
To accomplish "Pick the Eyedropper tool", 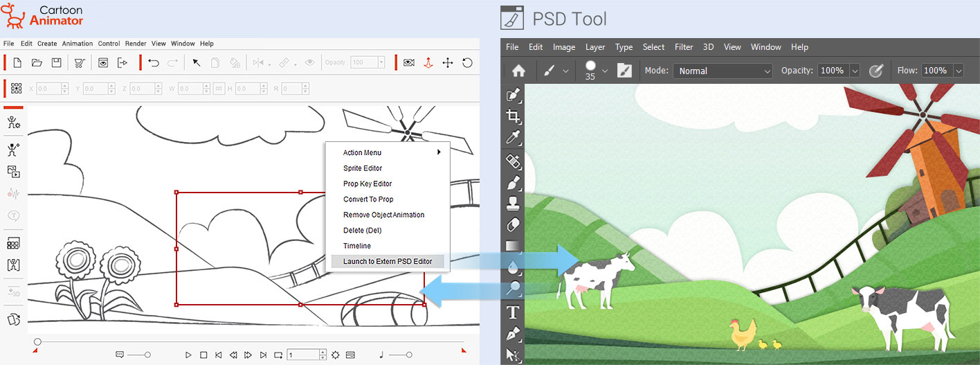I will click(513, 137).
